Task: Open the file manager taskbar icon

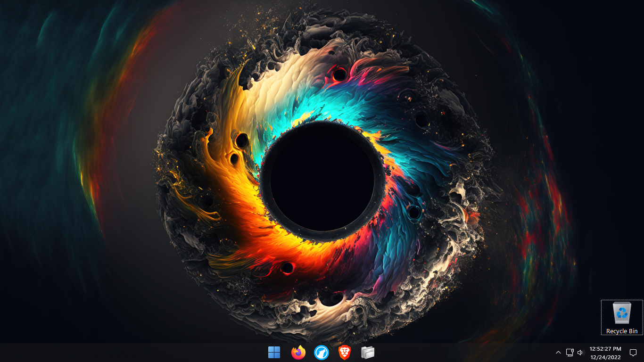Action: 368,352
